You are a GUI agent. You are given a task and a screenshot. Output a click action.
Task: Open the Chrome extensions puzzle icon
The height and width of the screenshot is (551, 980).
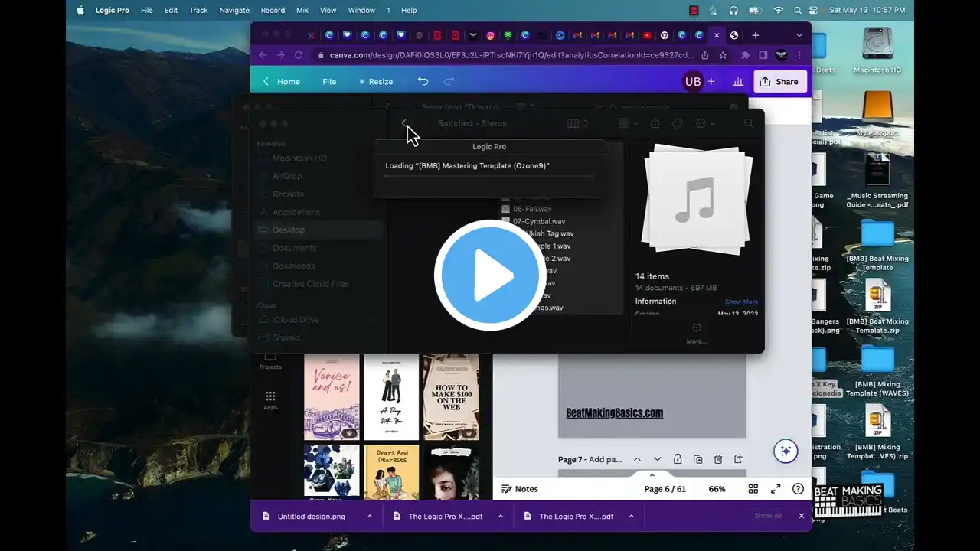pos(745,55)
